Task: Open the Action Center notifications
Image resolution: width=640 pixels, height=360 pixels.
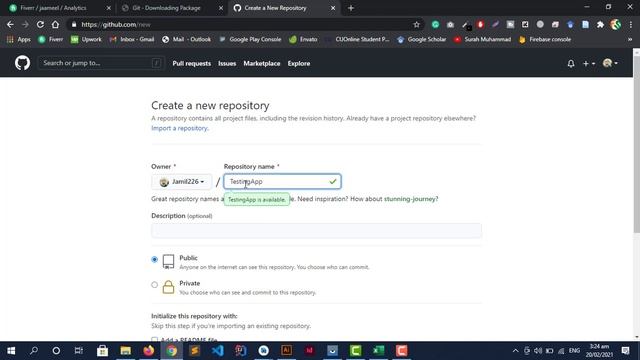Action: pos(625,351)
